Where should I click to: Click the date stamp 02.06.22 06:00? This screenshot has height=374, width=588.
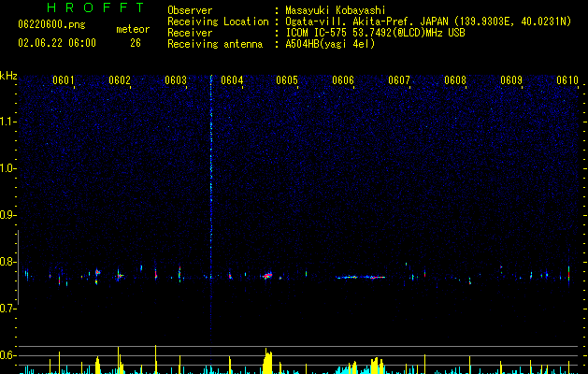coord(57,43)
